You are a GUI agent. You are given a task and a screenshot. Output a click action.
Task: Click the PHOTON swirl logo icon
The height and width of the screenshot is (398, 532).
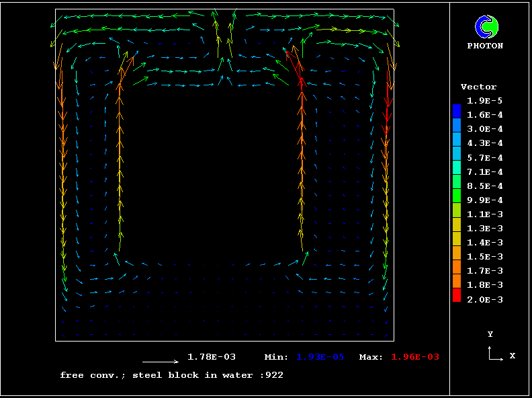click(x=487, y=26)
